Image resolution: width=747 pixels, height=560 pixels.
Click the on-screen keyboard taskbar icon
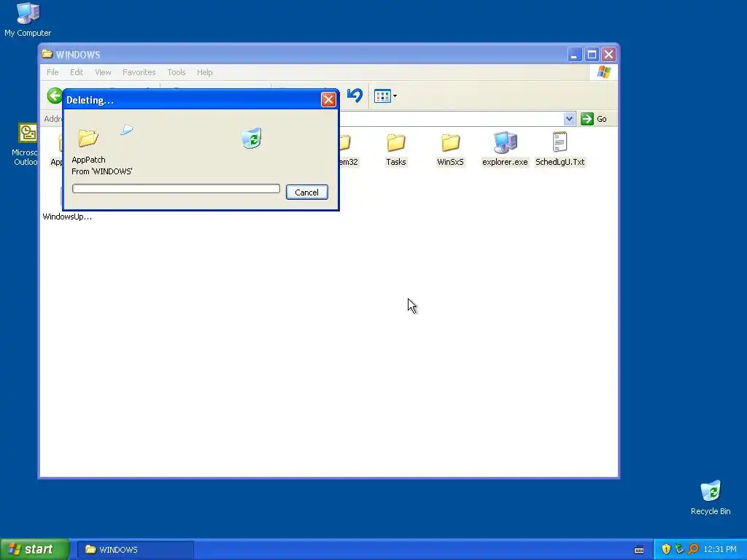tap(639, 550)
